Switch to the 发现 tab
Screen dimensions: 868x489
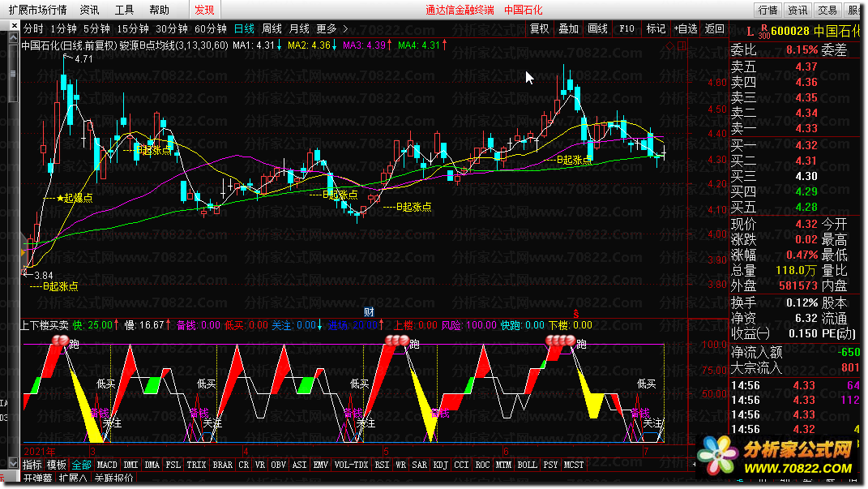click(x=204, y=10)
